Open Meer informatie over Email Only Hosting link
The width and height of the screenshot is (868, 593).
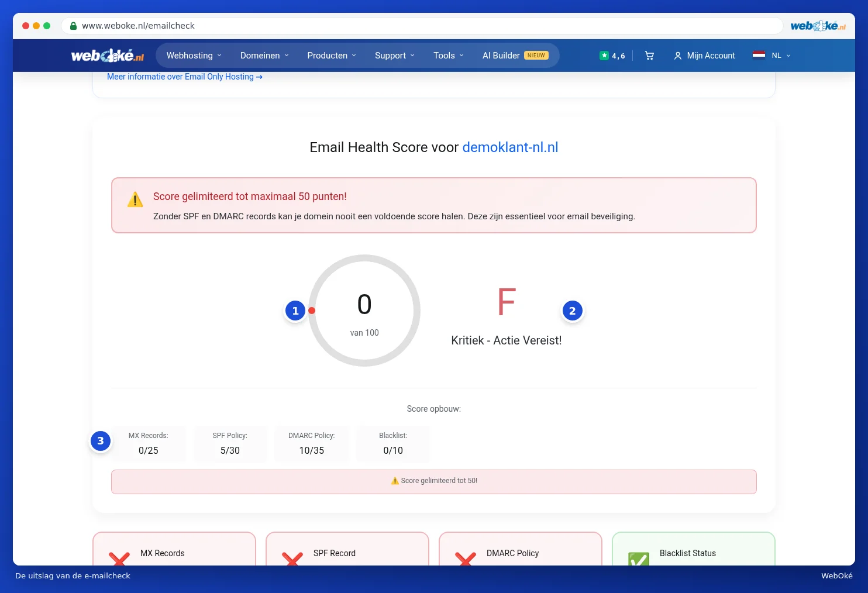(x=185, y=77)
